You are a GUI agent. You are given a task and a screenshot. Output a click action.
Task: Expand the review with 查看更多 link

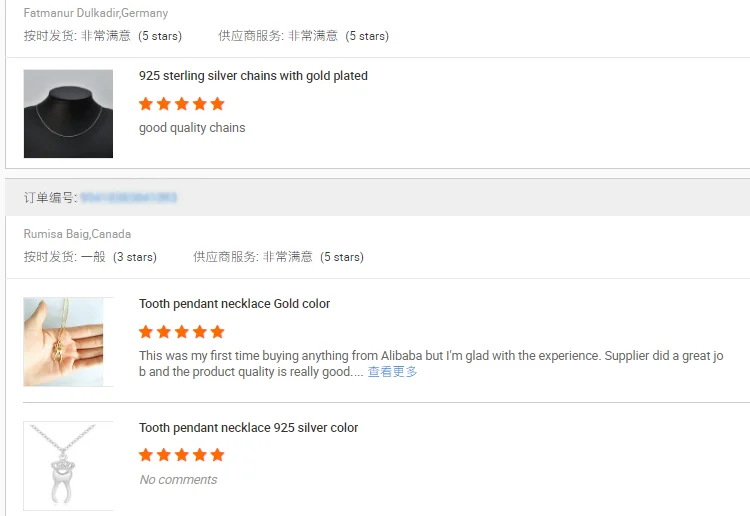pos(392,372)
